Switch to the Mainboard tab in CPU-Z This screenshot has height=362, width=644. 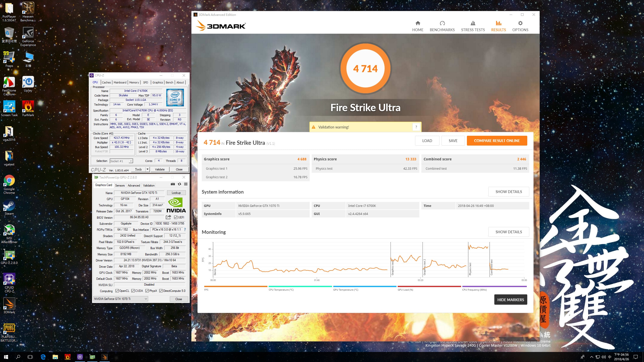(x=120, y=82)
